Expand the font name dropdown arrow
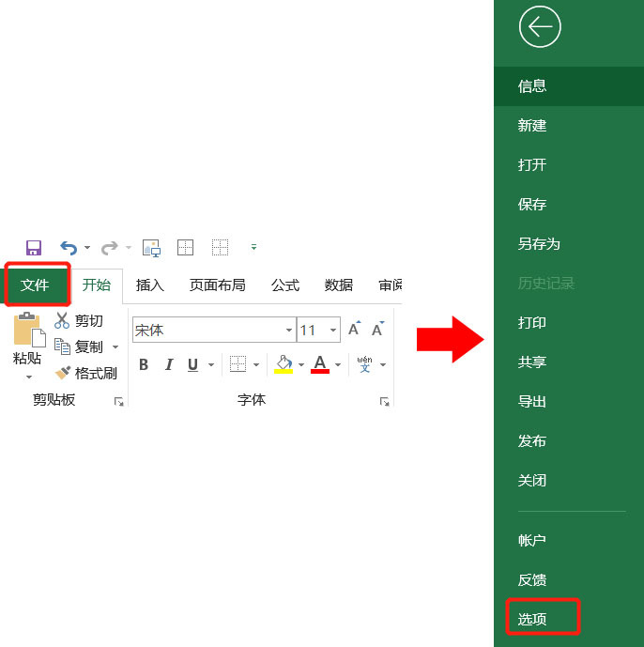The width and height of the screenshot is (644, 647). [289, 331]
